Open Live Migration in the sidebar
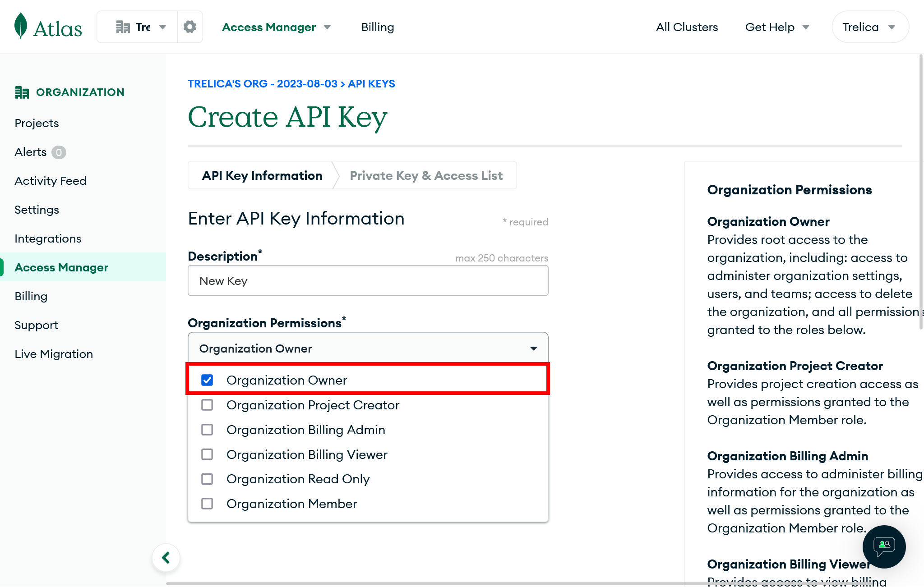The width and height of the screenshot is (924, 587). click(54, 354)
